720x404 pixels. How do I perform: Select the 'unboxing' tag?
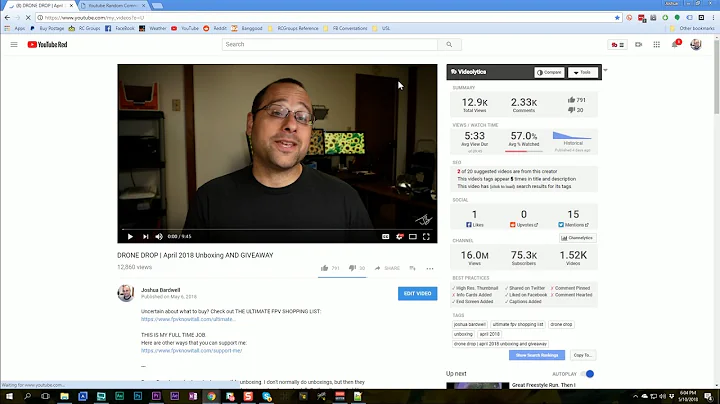[463, 334]
